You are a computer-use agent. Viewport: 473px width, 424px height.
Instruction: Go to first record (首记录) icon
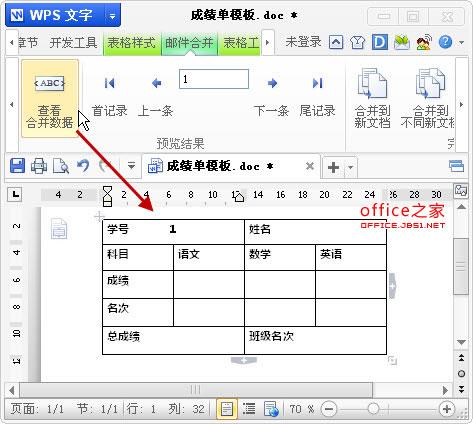tap(109, 83)
